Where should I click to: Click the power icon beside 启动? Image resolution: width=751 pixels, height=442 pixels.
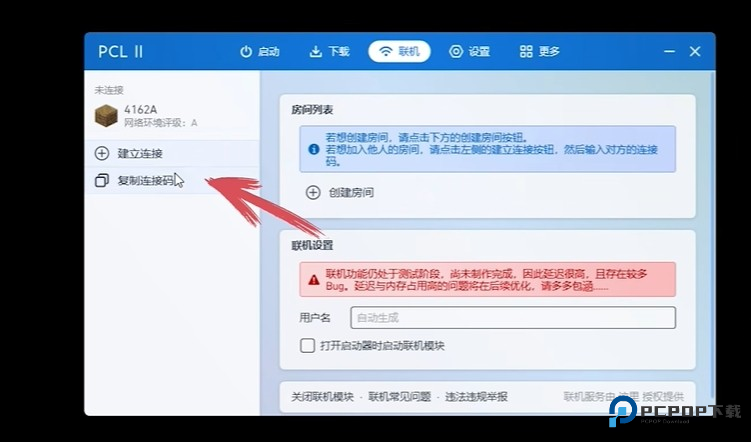(246, 52)
